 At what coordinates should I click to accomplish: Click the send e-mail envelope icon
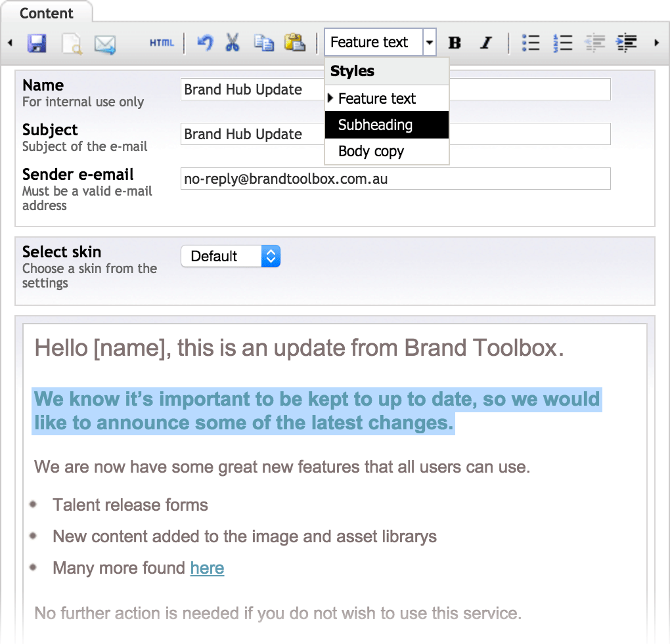(x=105, y=43)
